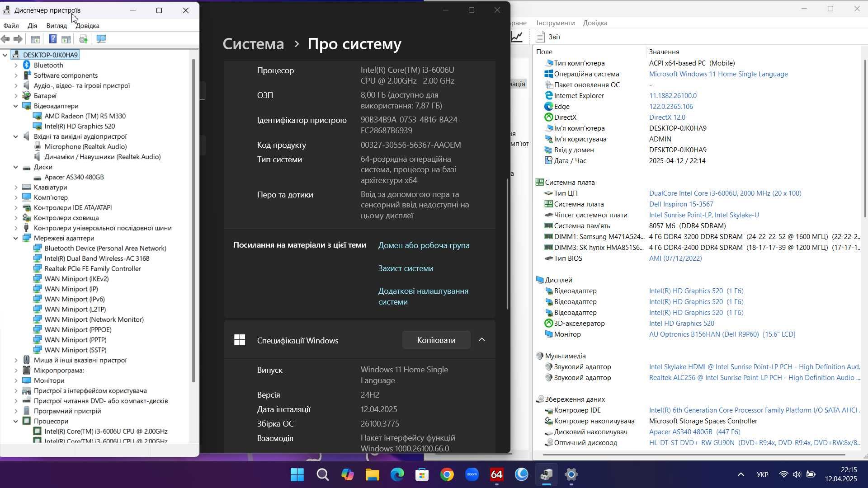Open the Довідка menu in AIDA64

(x=595, y=23)
